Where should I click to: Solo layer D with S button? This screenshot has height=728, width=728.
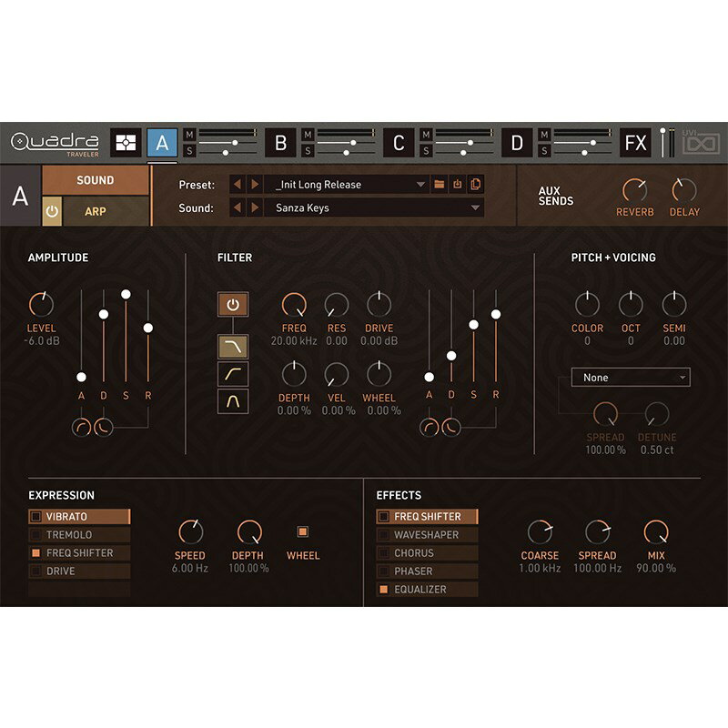[543, 150]
